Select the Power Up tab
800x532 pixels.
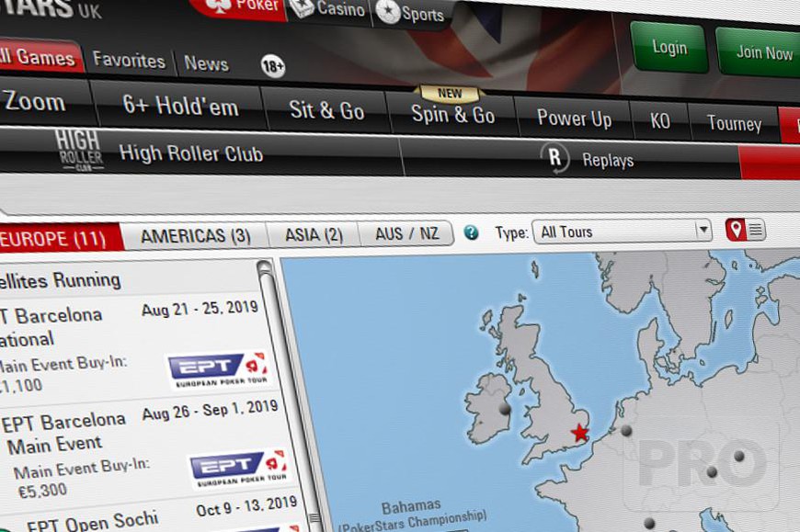(x=574, y=119)
